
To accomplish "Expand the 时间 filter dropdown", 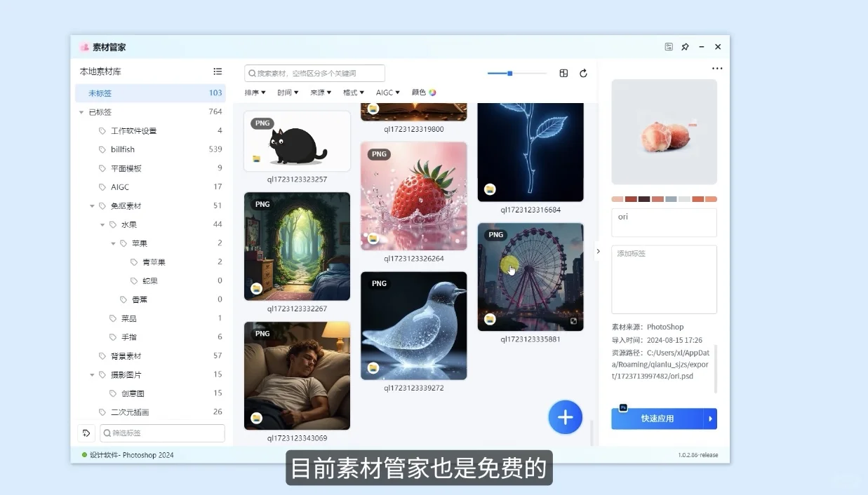I will [x=288, y=92].
